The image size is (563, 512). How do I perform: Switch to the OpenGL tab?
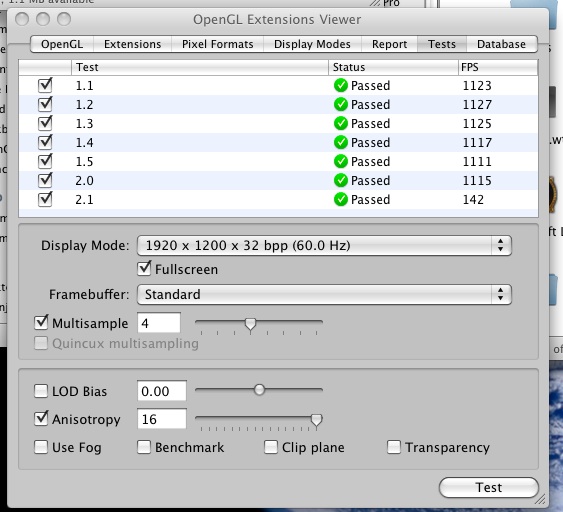pos(62,44)
